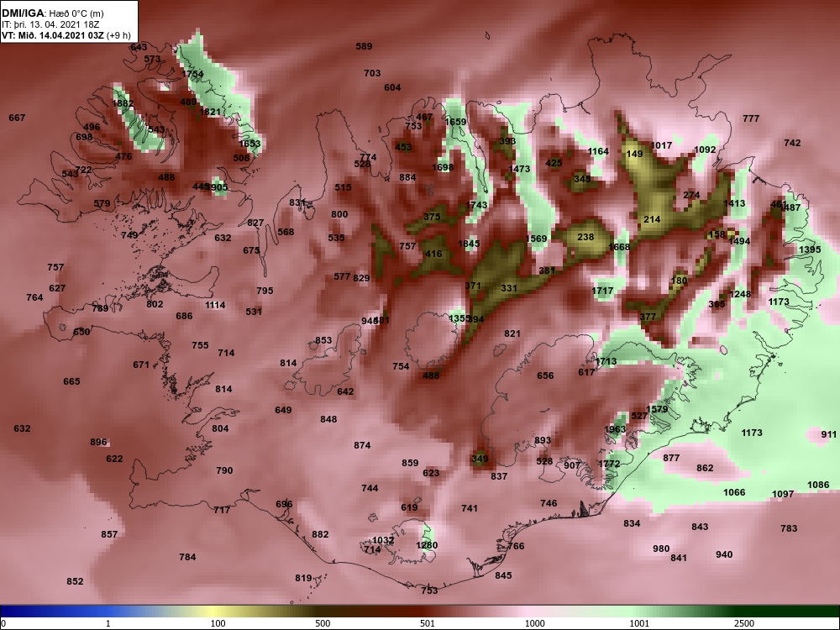Screen dimensions: 840x630
Task: Click the color scale label 2500
Action: tap(743, 623)
